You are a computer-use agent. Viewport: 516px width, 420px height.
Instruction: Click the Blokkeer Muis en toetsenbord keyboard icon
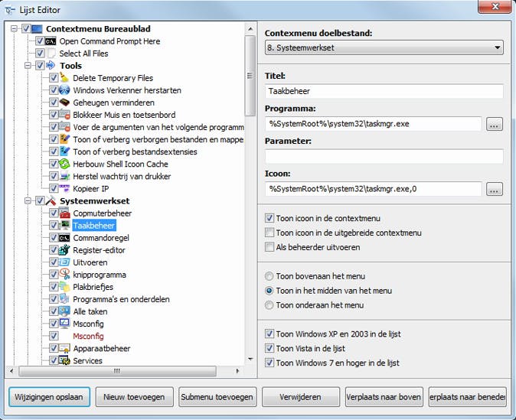point(64,115)
